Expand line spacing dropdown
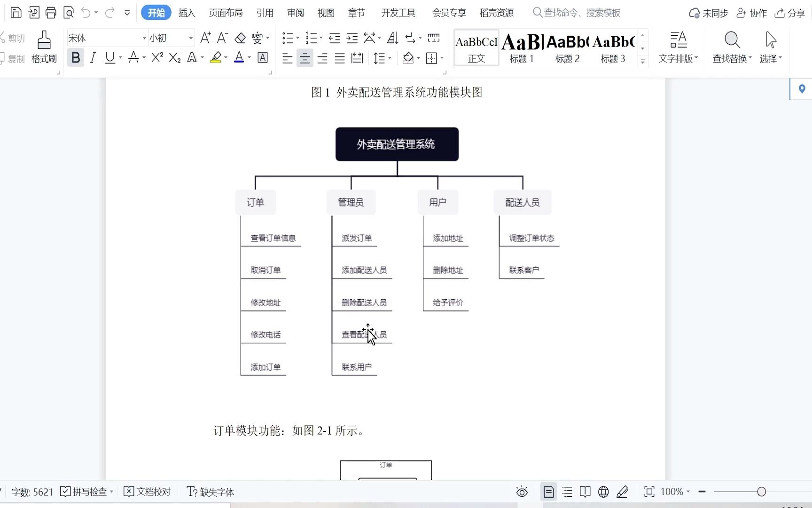 click(390, 58)
